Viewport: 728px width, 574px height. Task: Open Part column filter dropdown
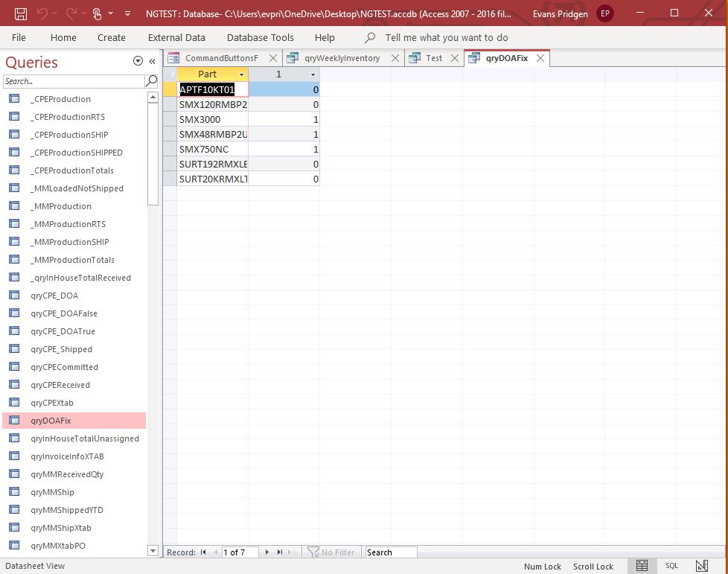pos(241,74)
